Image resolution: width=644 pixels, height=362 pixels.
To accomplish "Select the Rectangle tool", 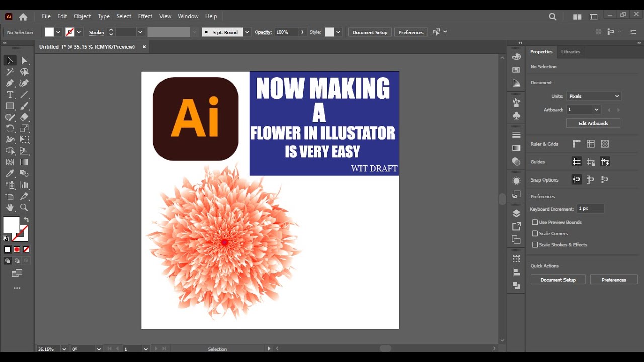I will click(10, 106).
